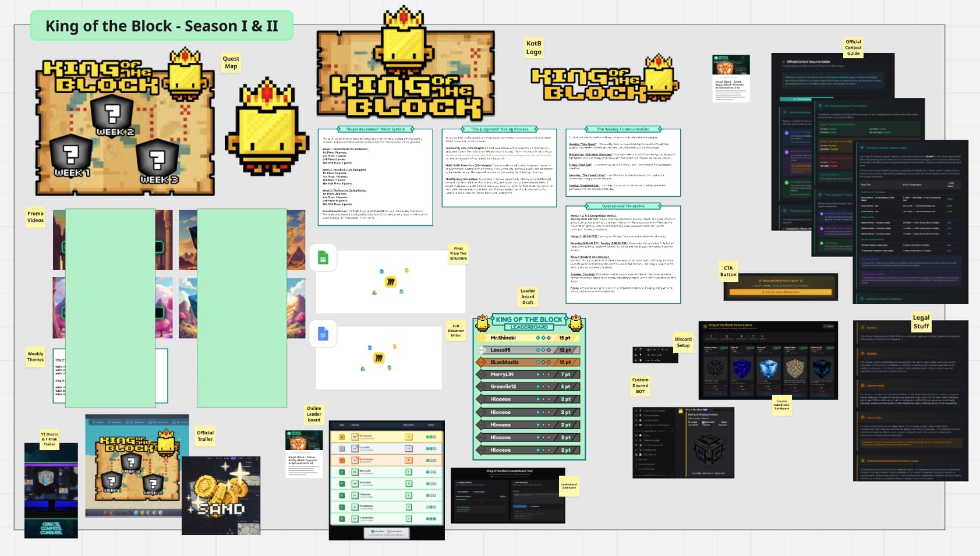
Task: Select the Quest Map image with week shields
Action: click(125, 122)
